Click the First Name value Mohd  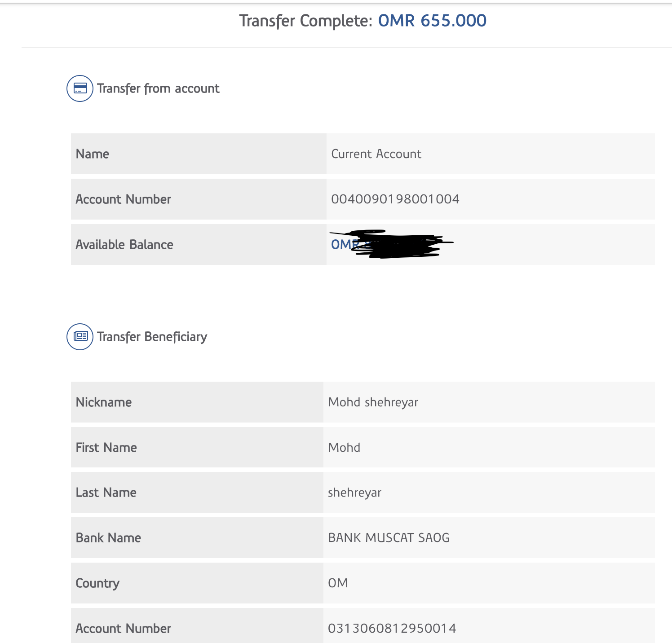(x=344, y=448)
